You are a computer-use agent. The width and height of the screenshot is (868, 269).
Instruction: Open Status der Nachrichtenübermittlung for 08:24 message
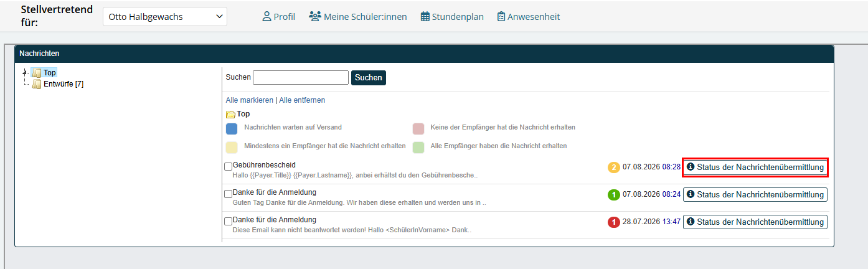(755, 194)
